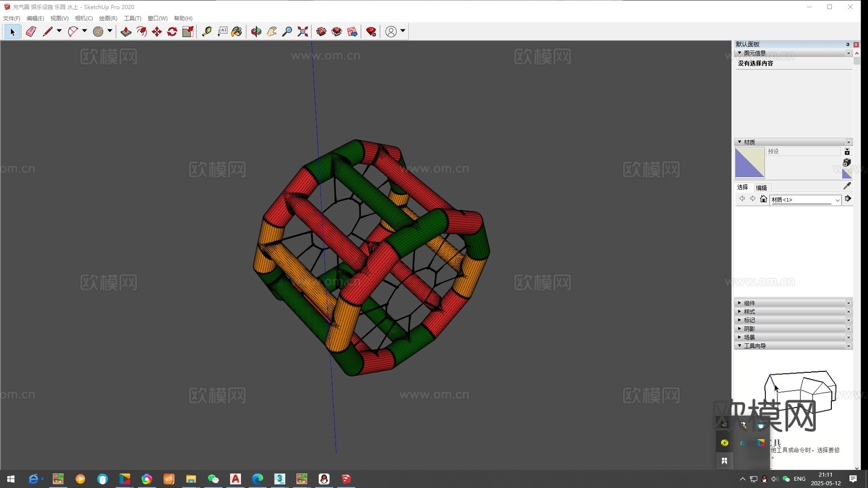The width and height of the screenshot is (868, 488).
Task: Open the 绘图(R) menu
Action: point(108,18)
